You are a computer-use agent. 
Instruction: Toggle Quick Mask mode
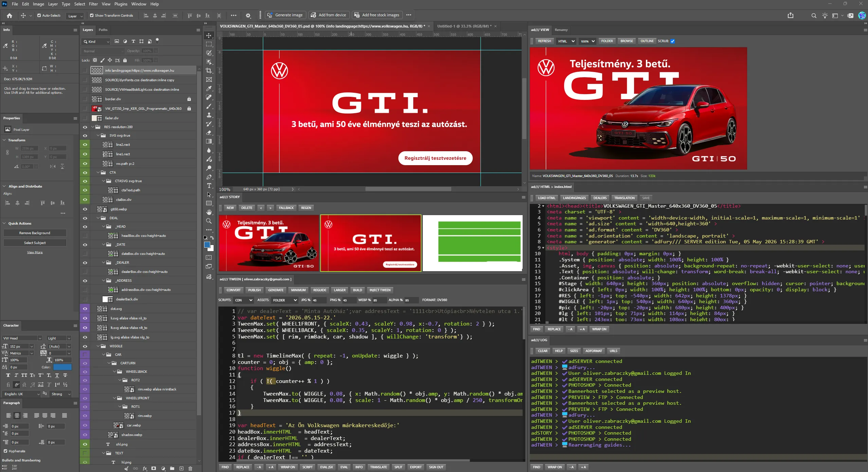coord(209,258)
